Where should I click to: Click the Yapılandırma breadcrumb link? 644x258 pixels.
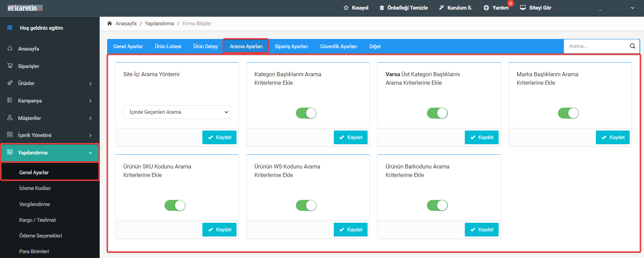[159, 23]
